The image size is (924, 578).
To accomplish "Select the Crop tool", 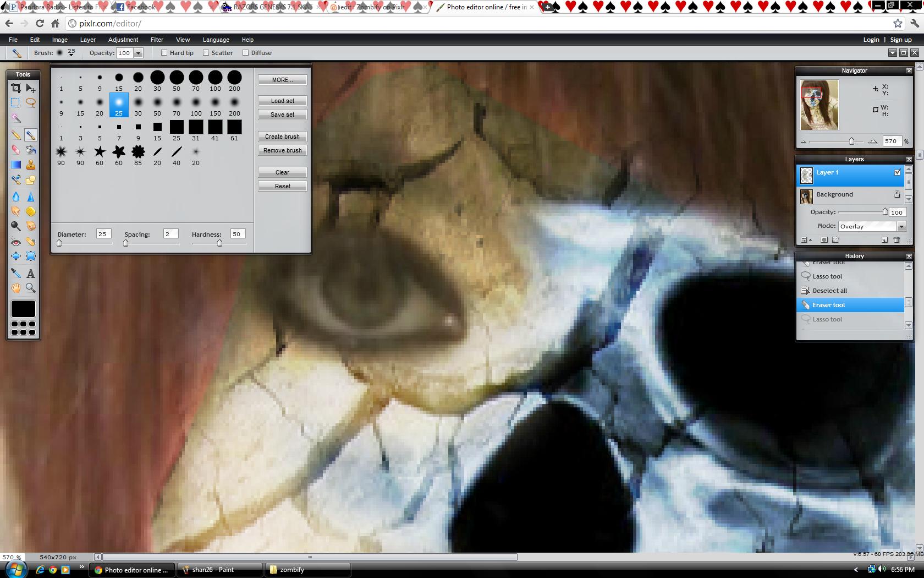I will [16, 88].
